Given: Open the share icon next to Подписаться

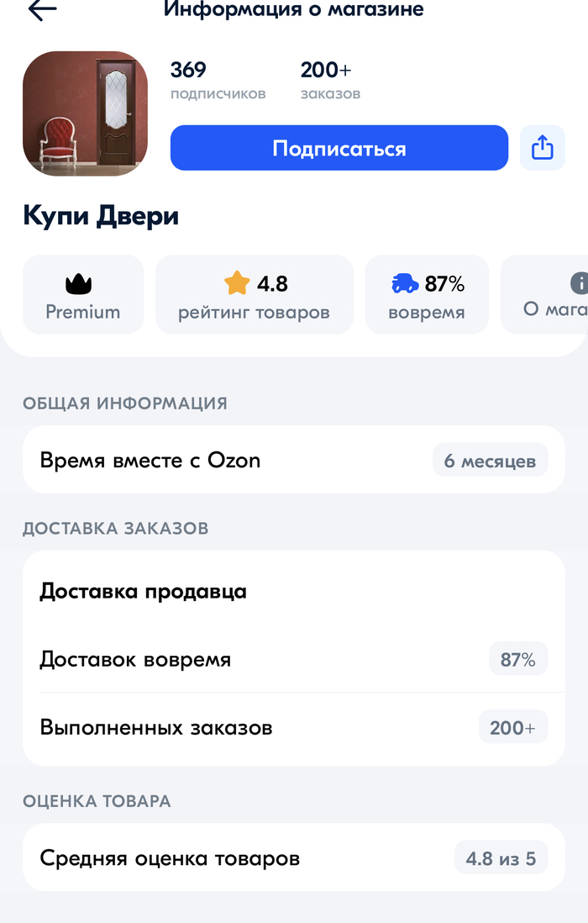Looking at the screenshot, I should coord(543,147).
